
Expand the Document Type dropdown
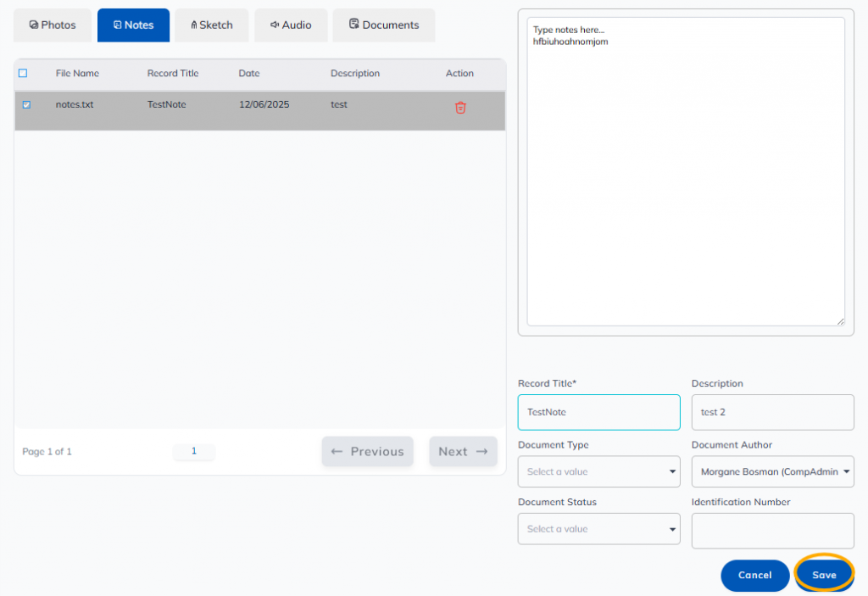(x=598, y=471)
